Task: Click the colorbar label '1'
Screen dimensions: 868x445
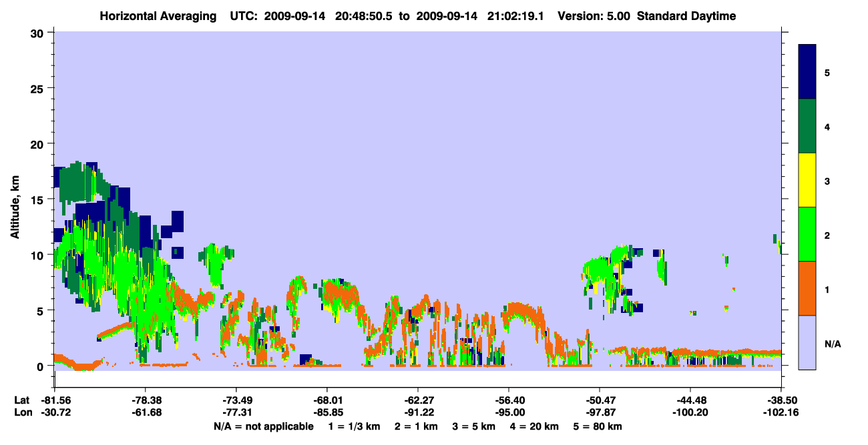Action: 827,289
